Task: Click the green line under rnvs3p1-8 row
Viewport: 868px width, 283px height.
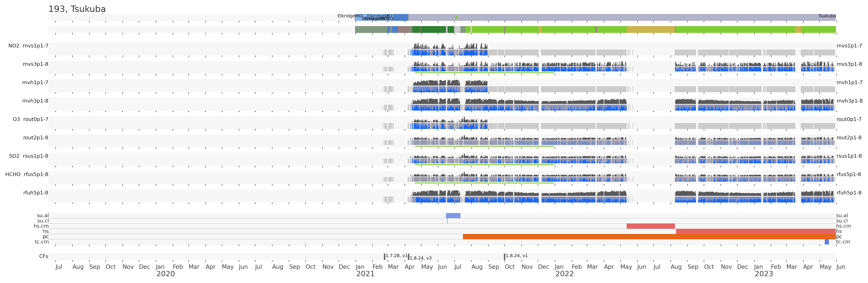Action: (x=484, y=73)
